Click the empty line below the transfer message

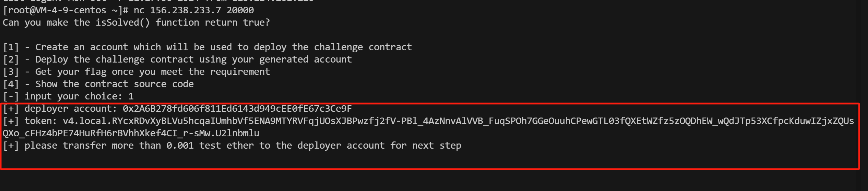click(430, 159)
